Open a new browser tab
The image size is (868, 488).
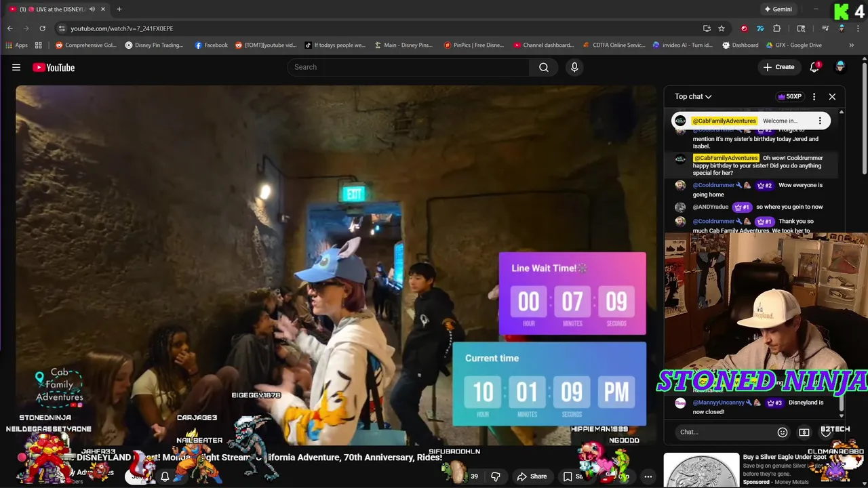point(119,9)
